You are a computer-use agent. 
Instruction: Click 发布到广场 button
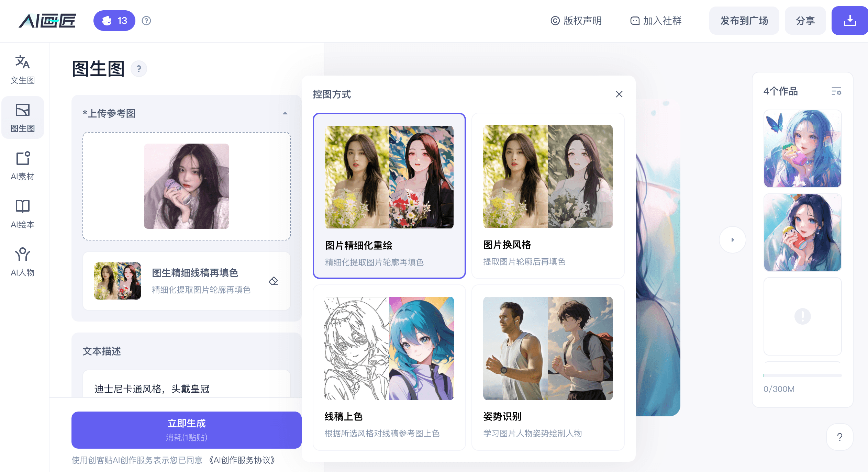tap(744, 21)
